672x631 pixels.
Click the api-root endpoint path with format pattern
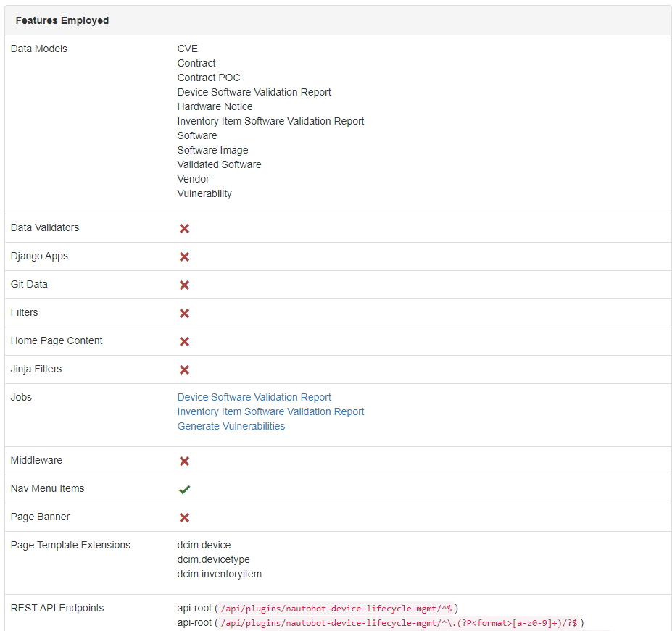[x=399, y=623]
